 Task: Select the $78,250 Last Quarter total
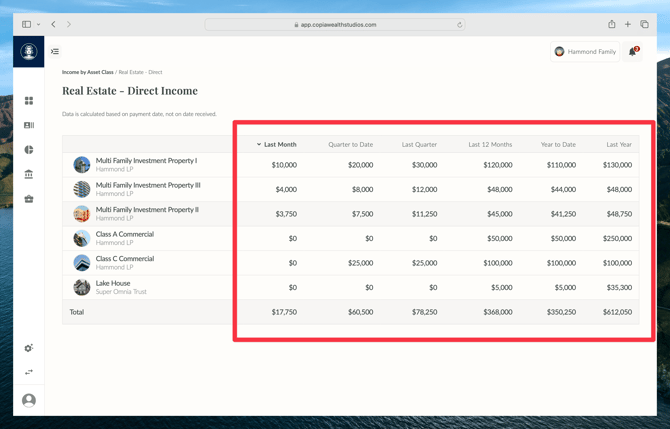[425, 312]
